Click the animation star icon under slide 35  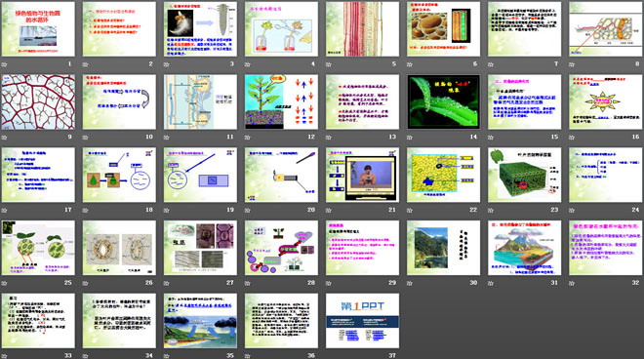(167, 356)
